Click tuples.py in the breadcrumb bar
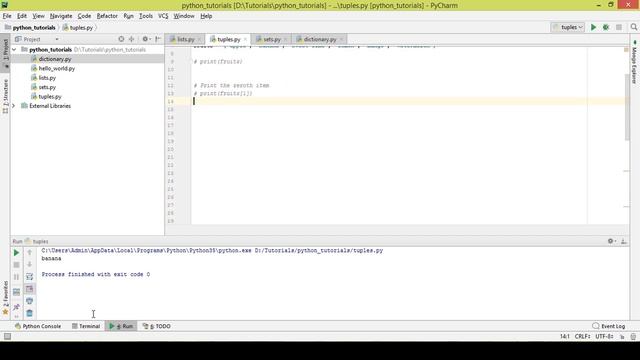 coord(78,28)
